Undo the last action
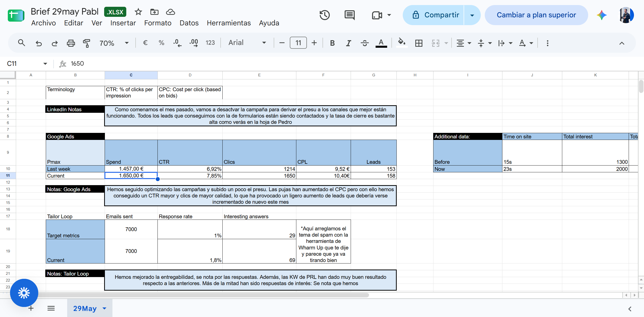 (38, 43)
